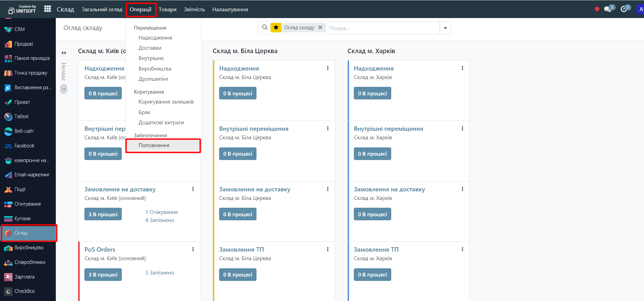Select 'Поповнення' from Операції menu
644x301 pixels.
point(154,145)
